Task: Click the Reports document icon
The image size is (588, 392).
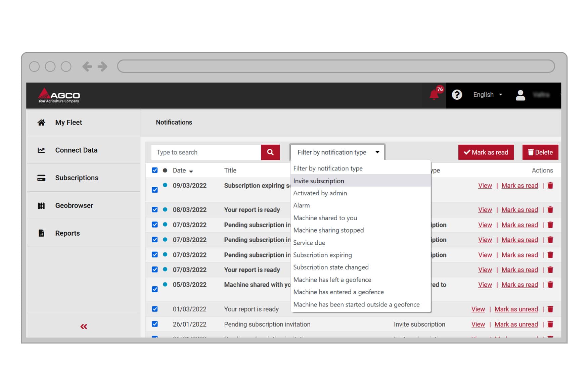Action: pyautogui.click(x=41, y=233)
